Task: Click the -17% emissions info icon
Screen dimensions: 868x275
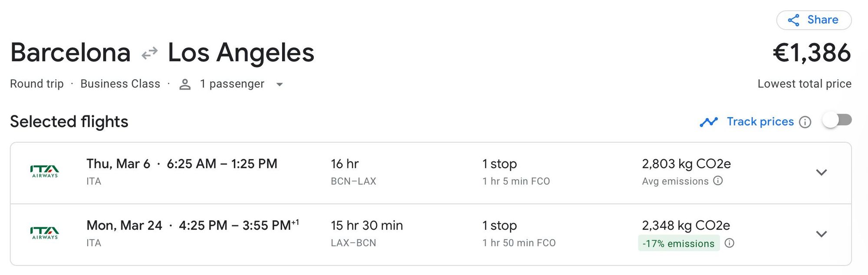Action: point(730,243)
